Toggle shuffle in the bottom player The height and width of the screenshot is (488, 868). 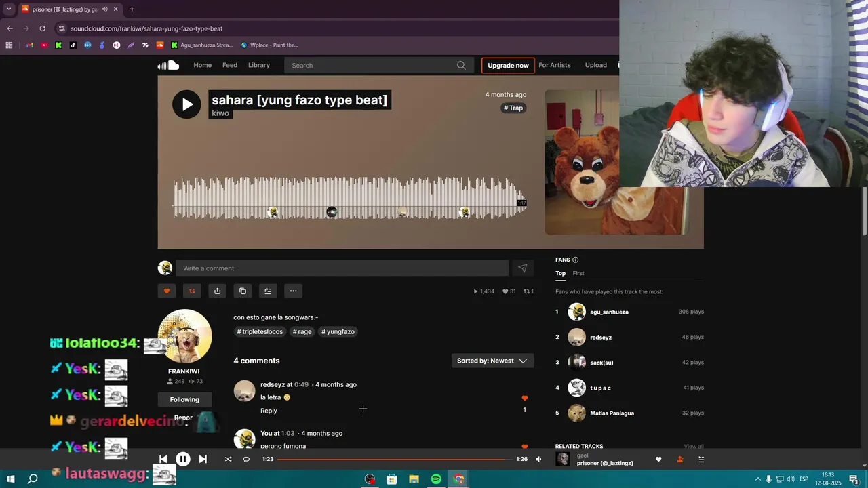[x=228, y=459]
